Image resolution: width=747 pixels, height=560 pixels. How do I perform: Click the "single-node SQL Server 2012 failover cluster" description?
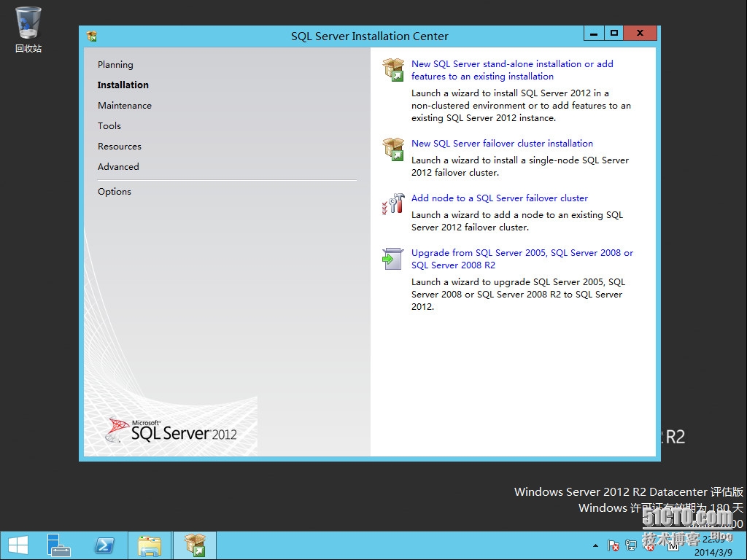(x=520, y=166)
